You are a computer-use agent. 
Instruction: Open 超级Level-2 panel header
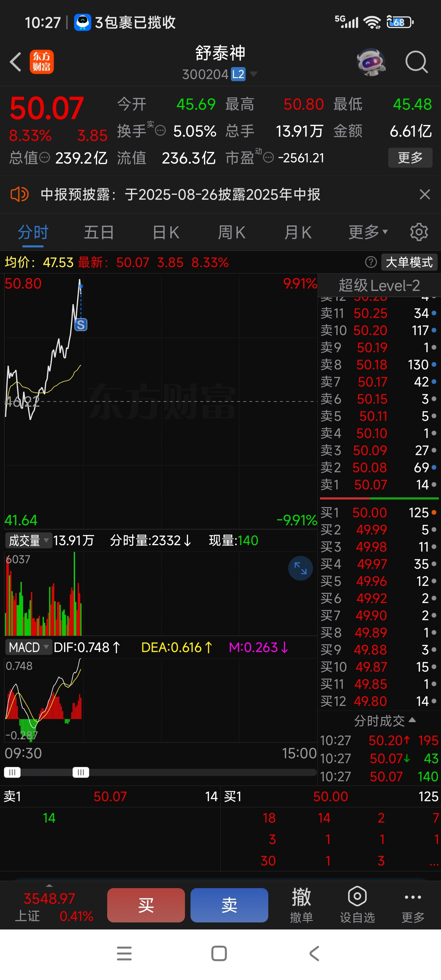coord(379,285)
